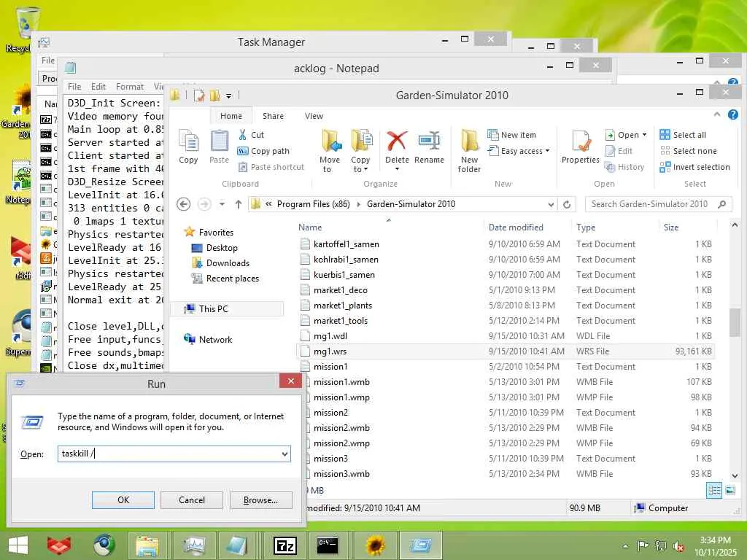
Task: Click Paste shortcut in the ribbon
Action: tap(271, 167)
